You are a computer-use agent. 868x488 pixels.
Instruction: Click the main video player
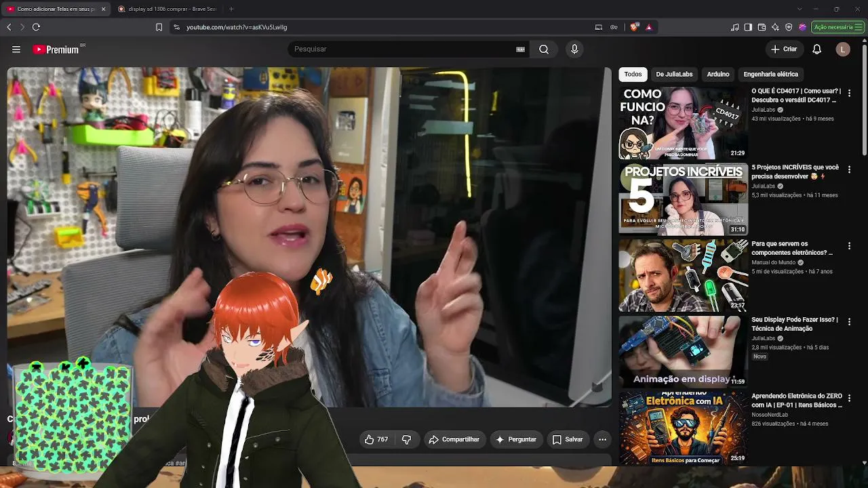tap(309, 237)
